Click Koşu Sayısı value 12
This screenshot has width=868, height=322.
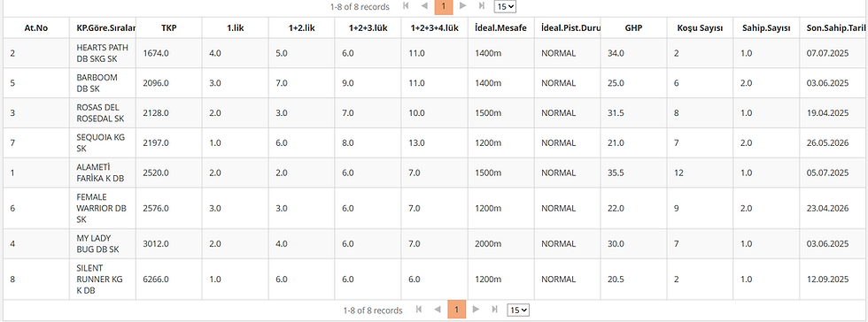(678, 172)
